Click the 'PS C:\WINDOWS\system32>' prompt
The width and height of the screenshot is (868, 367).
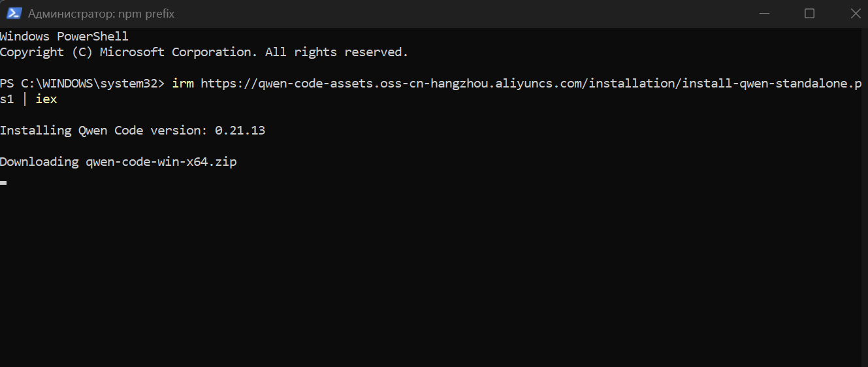point(84,84)
